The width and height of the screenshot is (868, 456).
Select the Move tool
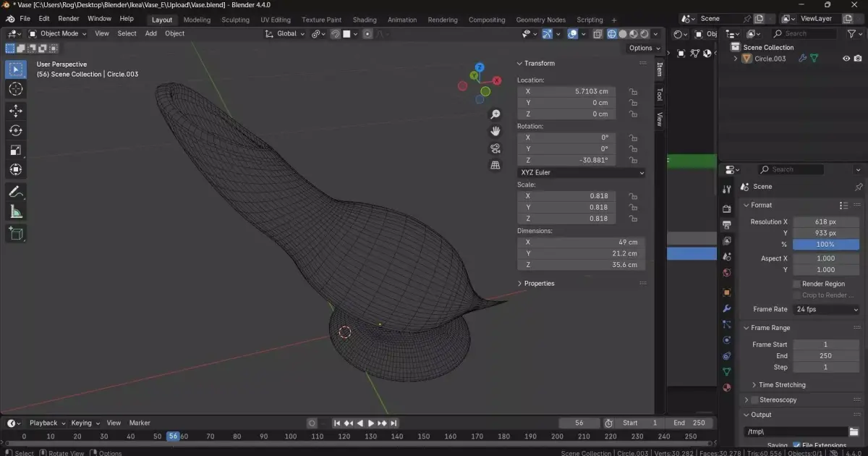coord(16,111)
